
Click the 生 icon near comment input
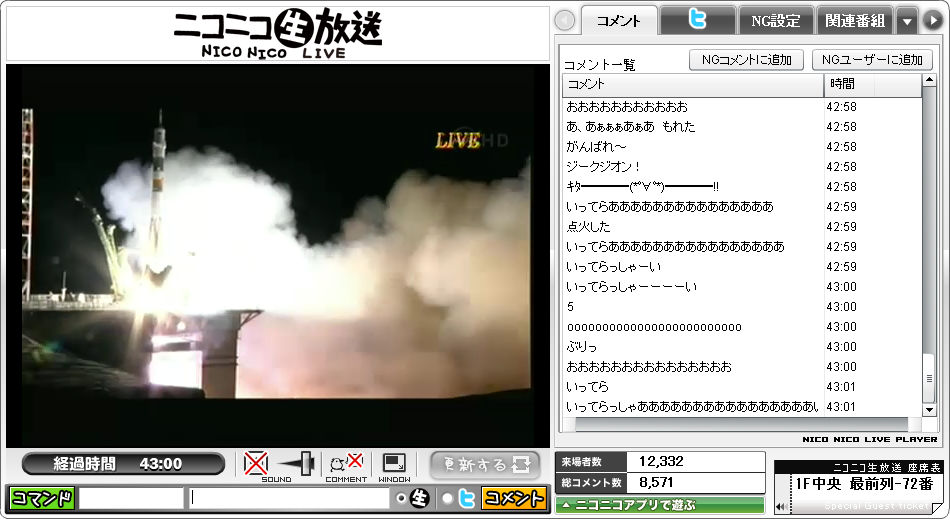pos(420,498)
